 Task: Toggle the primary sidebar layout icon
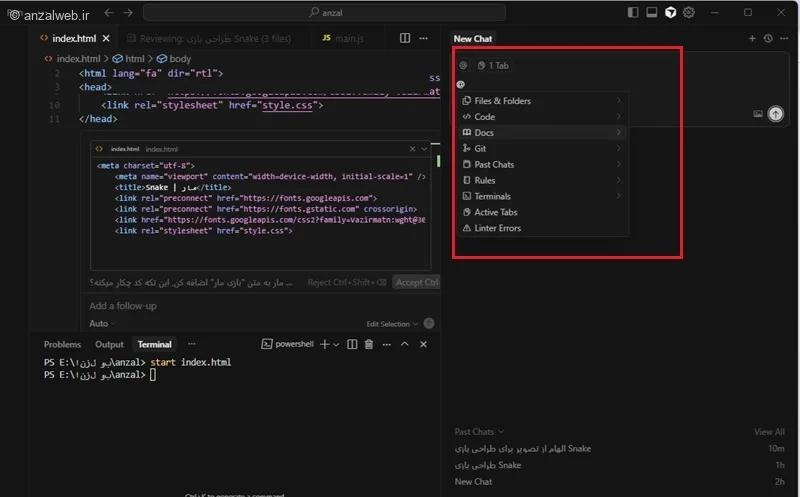(x=633, y=13)
